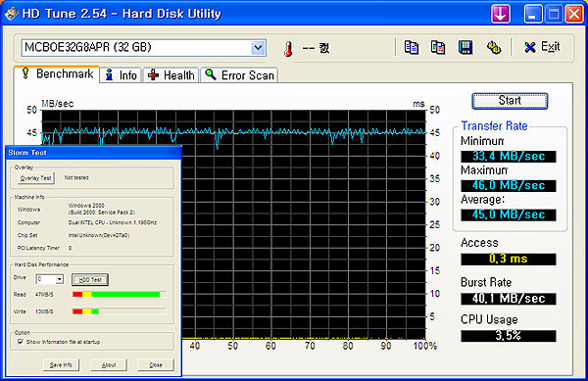Click the HD Tune application title icon
This screenshot has height=381, width=588.
click(x=11, y=14)
